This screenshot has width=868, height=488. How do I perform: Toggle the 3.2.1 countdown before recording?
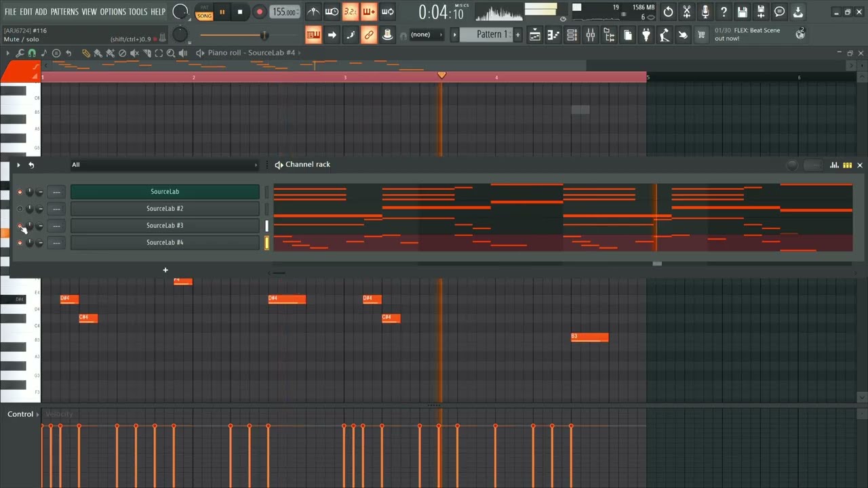click(350, 12)
